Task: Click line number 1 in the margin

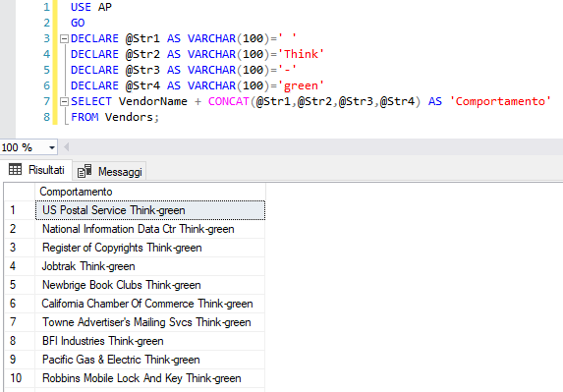Action: 47,7
